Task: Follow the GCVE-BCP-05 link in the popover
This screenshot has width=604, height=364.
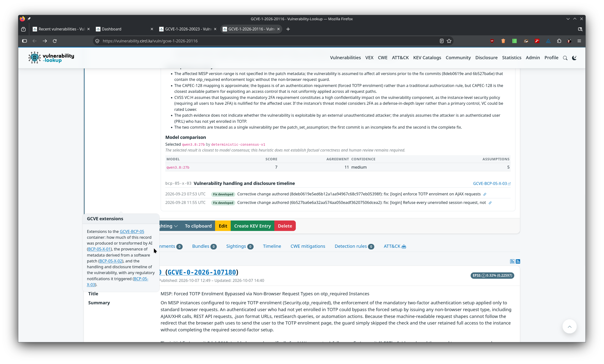Action: pyautogui.click(x=132, y=231)
